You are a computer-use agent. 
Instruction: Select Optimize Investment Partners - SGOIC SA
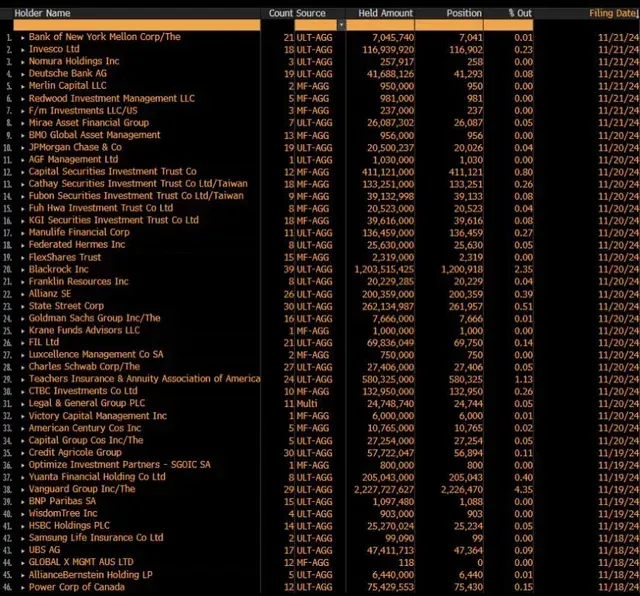point(120,465)
